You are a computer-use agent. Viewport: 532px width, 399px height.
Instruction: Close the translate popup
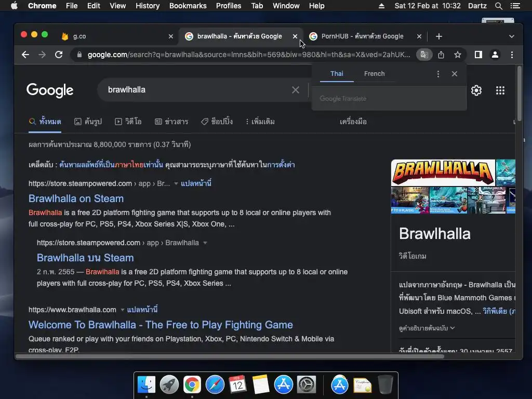pos(455,74)
